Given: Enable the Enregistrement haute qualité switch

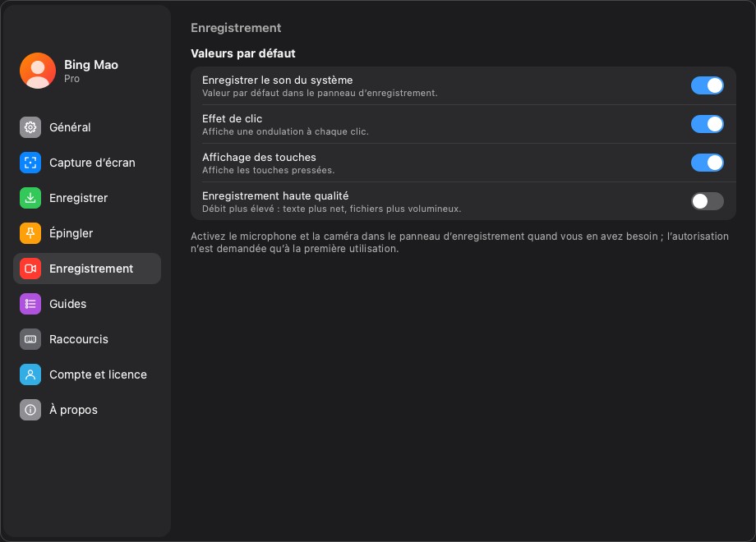Looking at the screenshot, I should pos(707,201).
